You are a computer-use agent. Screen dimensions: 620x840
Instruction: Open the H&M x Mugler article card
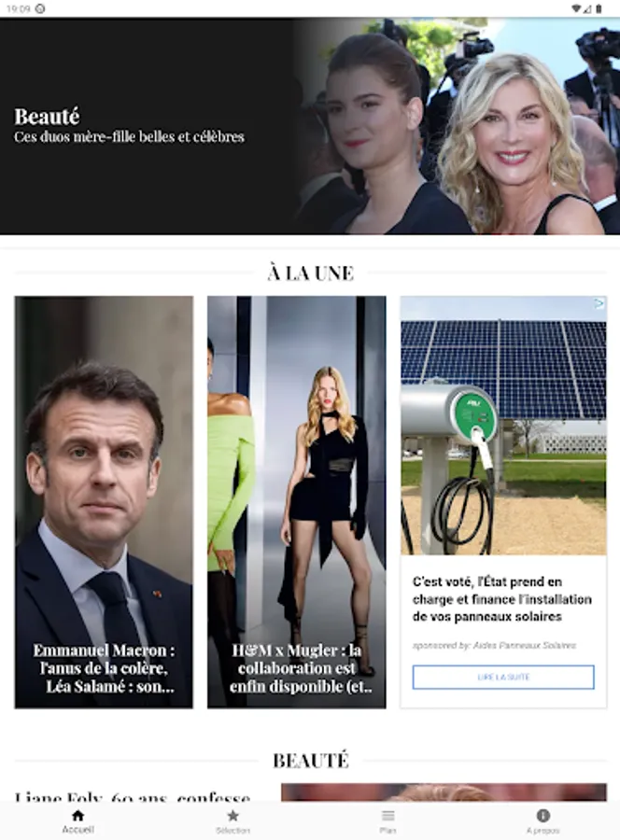coord(296,502)
